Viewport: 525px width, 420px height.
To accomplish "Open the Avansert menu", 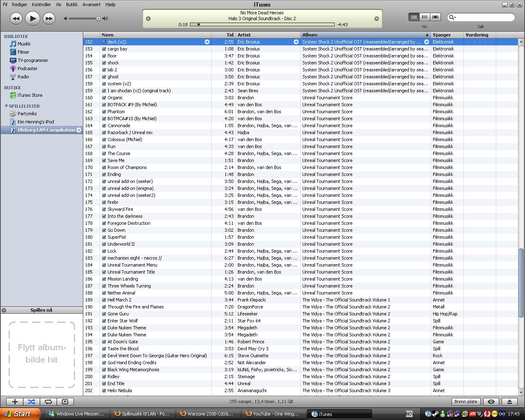I will 91,5.
